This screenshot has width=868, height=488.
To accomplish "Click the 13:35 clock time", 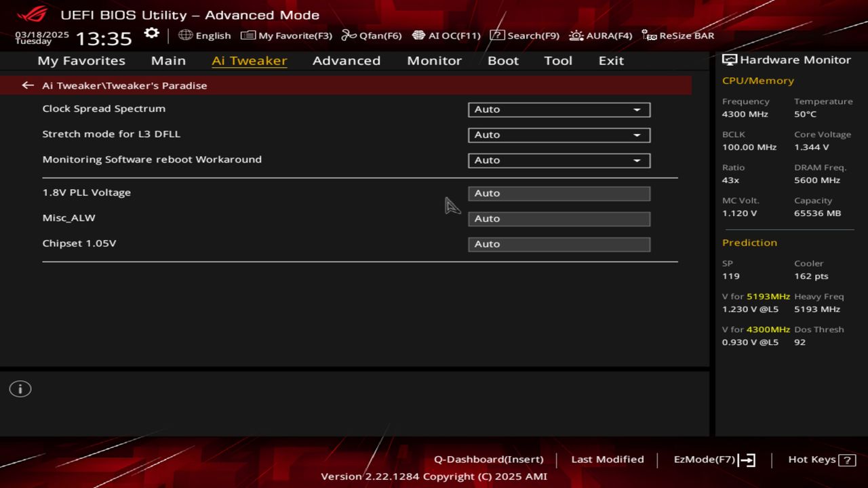I will click(x=103, y=38).
